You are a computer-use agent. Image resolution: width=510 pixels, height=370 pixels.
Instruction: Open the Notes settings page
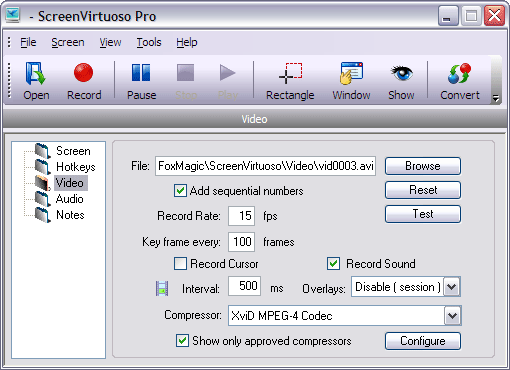70,215
